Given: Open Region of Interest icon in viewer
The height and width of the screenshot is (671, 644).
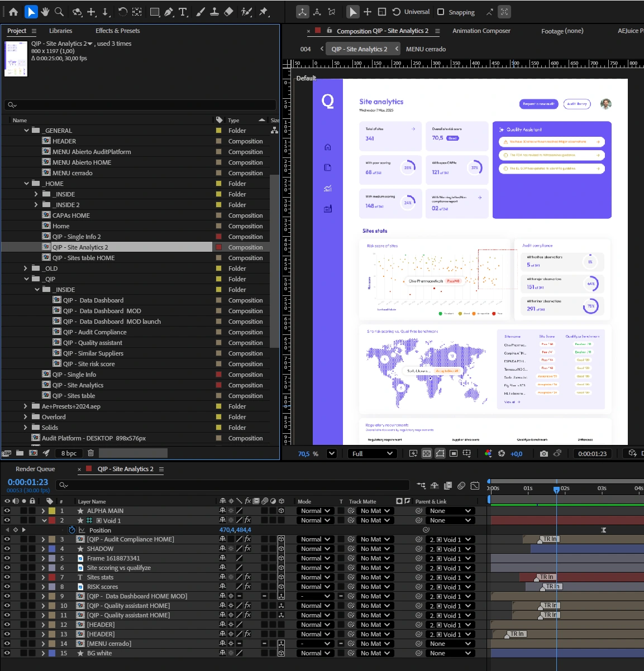Looking at the screenshot, I should point(454,453).
